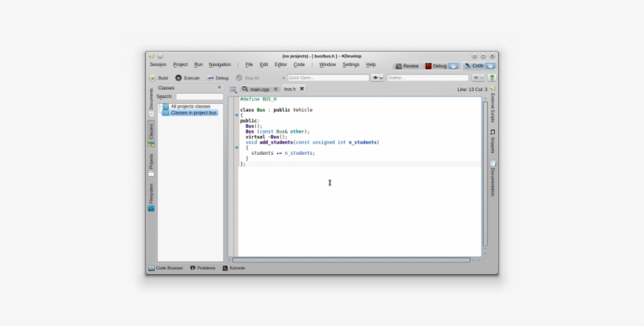Click the back navigation arrow button
The height and width of the screenshot is (326, 644).
click(375, 78)
